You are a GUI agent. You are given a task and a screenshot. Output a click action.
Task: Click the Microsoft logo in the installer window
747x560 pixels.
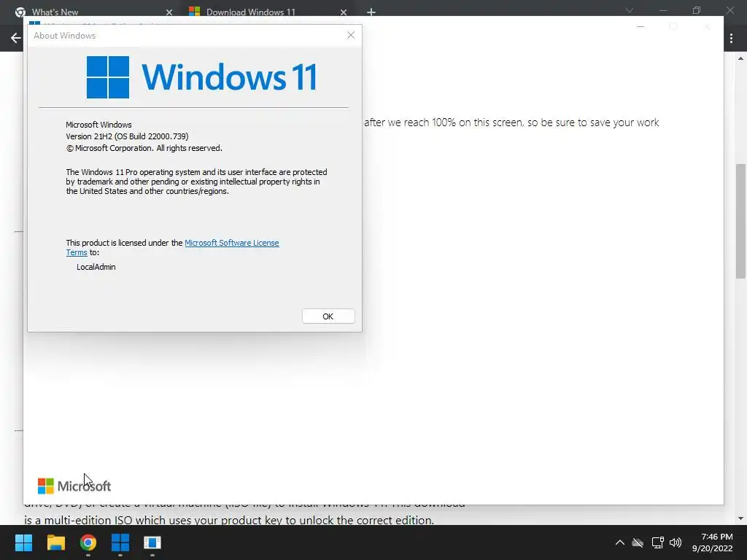click(74, 486)
